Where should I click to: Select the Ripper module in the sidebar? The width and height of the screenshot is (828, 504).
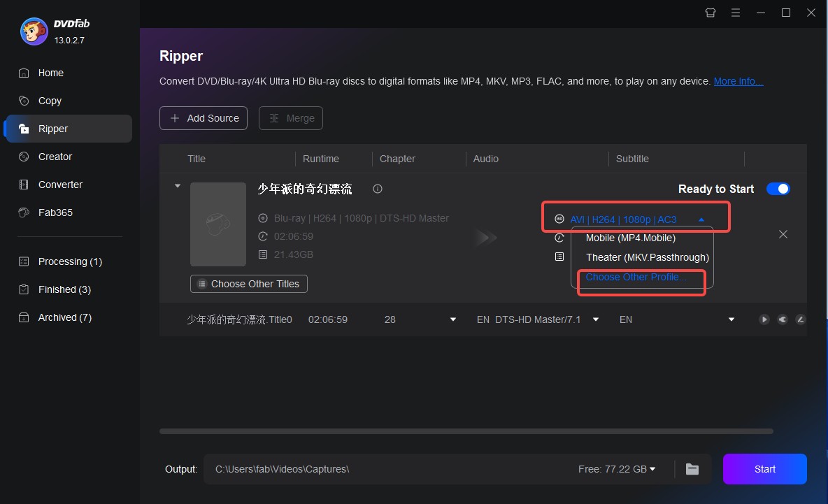pyautogui.click(x=68, y=129)
